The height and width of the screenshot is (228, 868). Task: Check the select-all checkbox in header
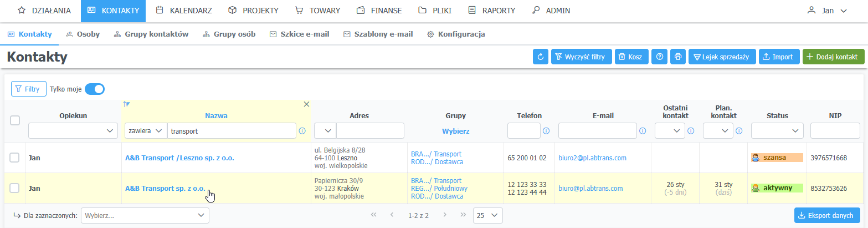pyautogui.click(x=16, y=120)
